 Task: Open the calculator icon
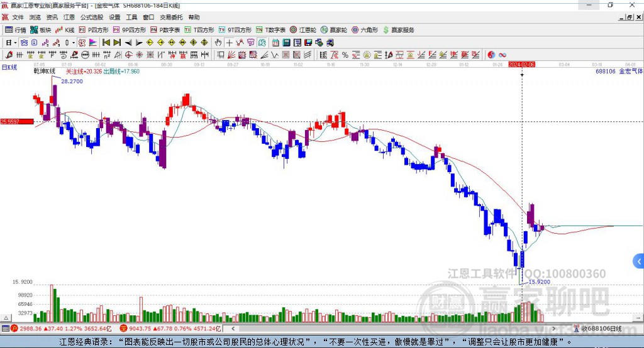coord(286,42)
